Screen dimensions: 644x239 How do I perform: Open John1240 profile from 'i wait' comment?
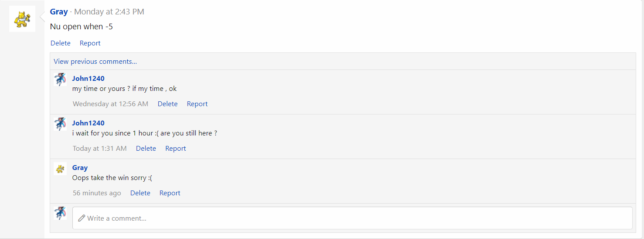point(88,123)
